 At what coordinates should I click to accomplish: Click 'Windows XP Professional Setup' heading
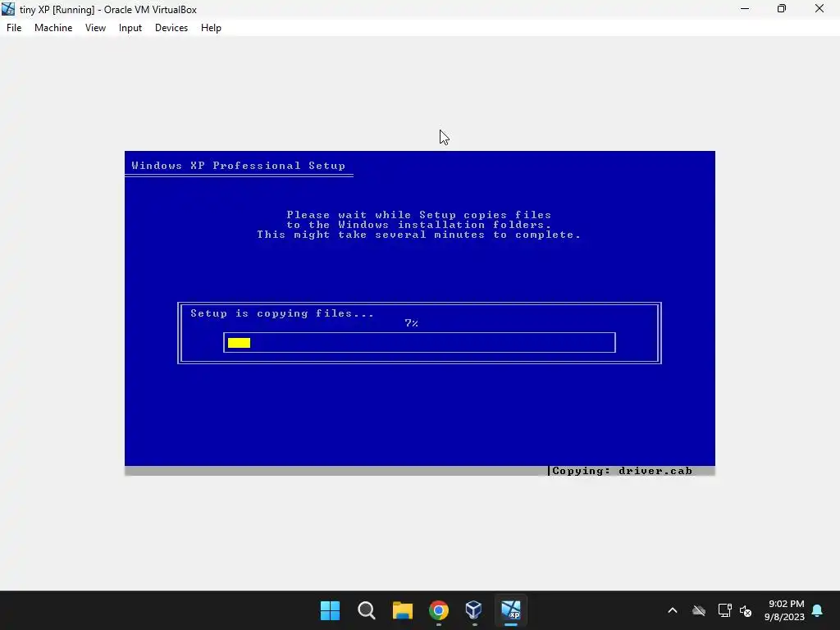[x=239, y=166]
